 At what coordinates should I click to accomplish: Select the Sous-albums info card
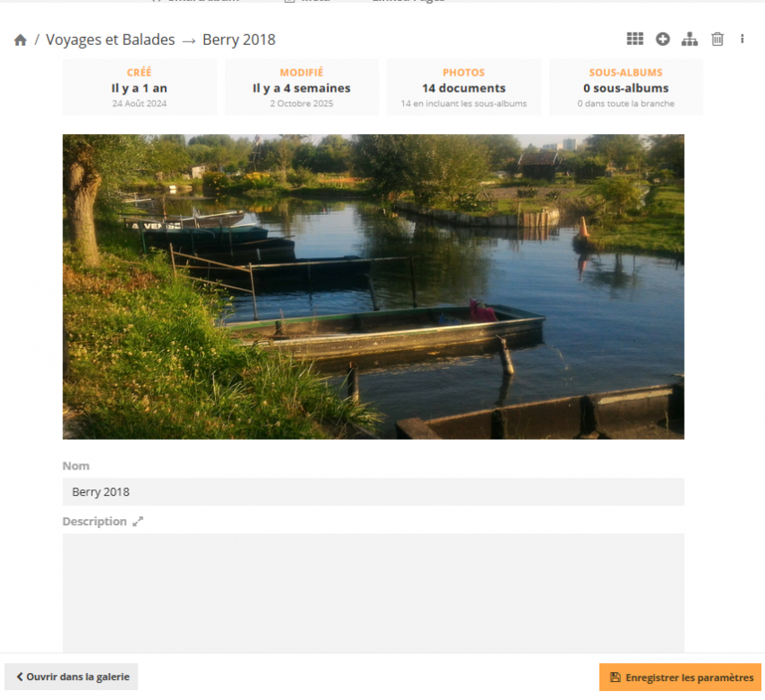(625, 87)
